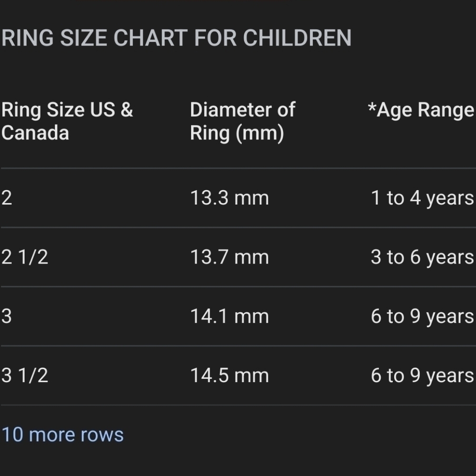
Task: Select the "Ring Size US & Canada" column header
Action: pos(68,121)
